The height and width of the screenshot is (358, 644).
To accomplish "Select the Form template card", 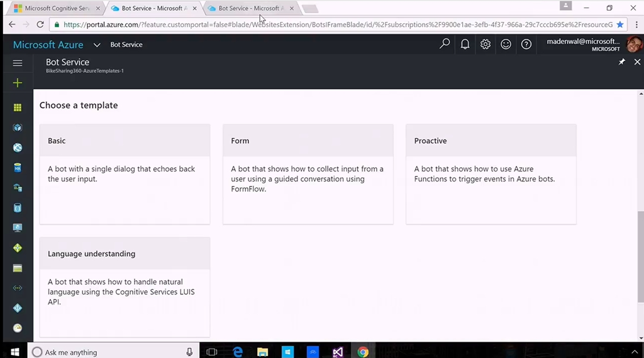I will coord(308,174).
